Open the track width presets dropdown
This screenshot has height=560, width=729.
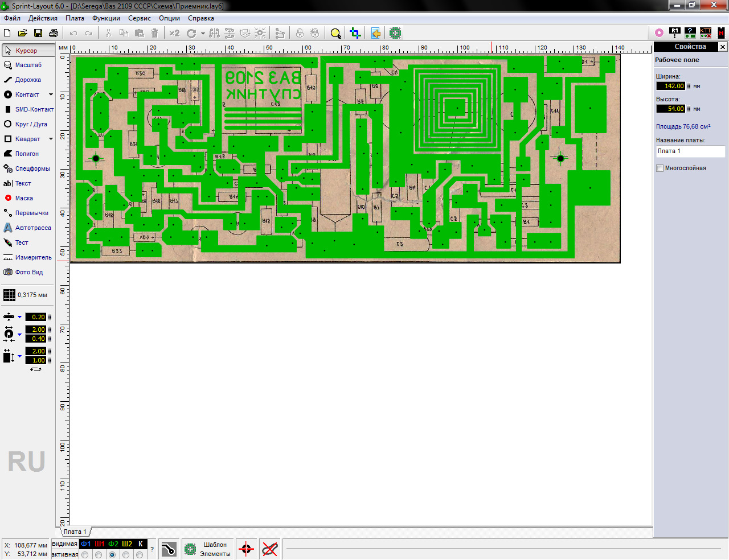(19, 317)
